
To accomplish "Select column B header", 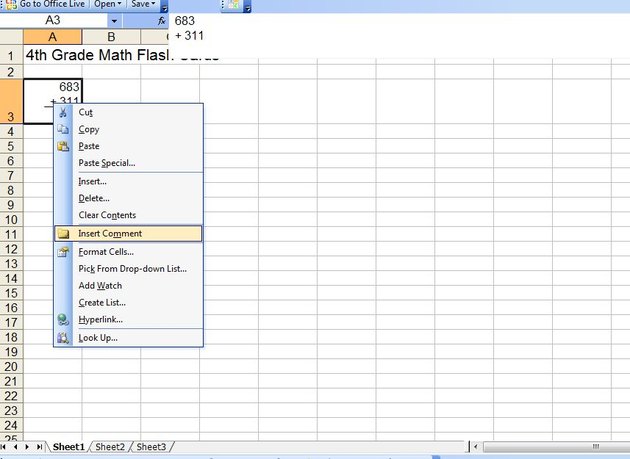I will click(111, 37).
